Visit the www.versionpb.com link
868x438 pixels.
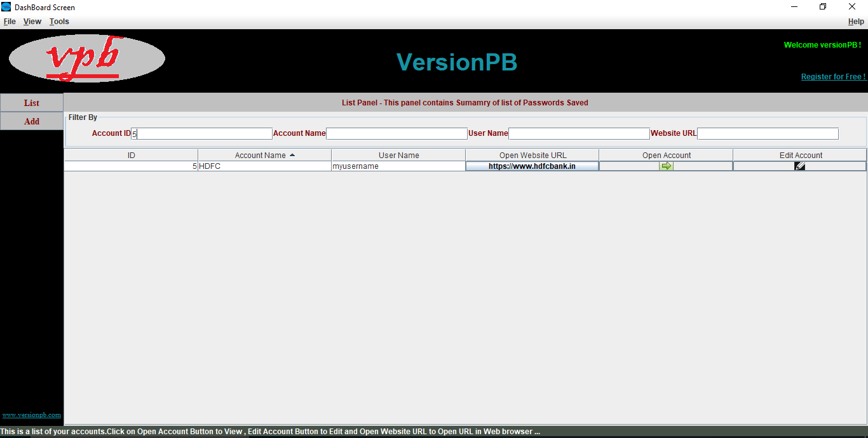pyautogui.click(x=32, y=415)
